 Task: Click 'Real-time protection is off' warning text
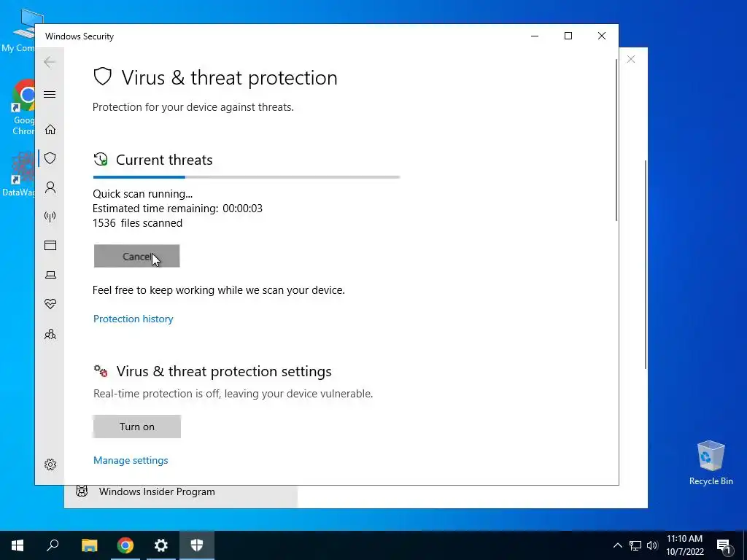pos(233,394)
